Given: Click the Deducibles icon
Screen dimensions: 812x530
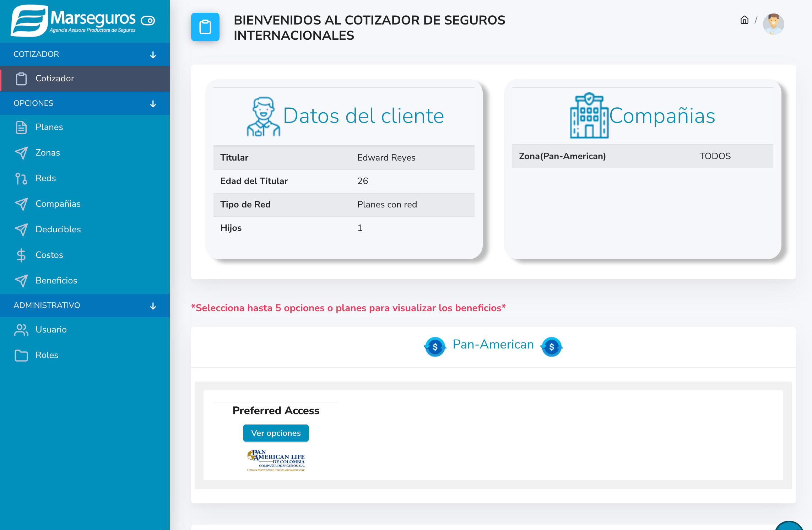Looking at the screenshot, I should pos(21,229).
